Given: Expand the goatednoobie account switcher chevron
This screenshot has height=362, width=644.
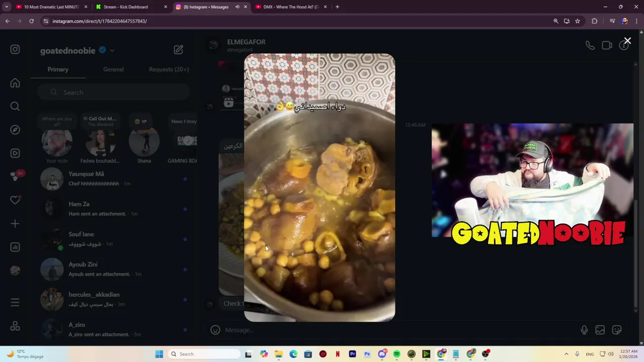Looking at the screenshot, I should [x=112, y=50].
